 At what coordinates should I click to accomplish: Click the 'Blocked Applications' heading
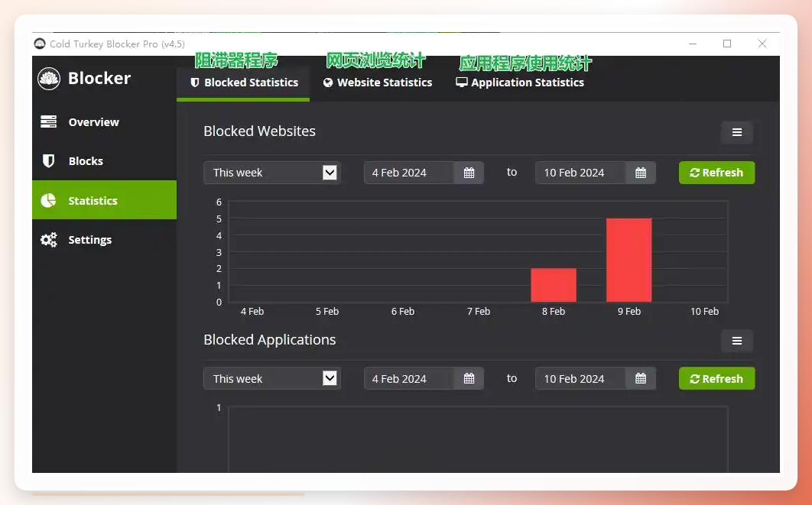point(270,340)
